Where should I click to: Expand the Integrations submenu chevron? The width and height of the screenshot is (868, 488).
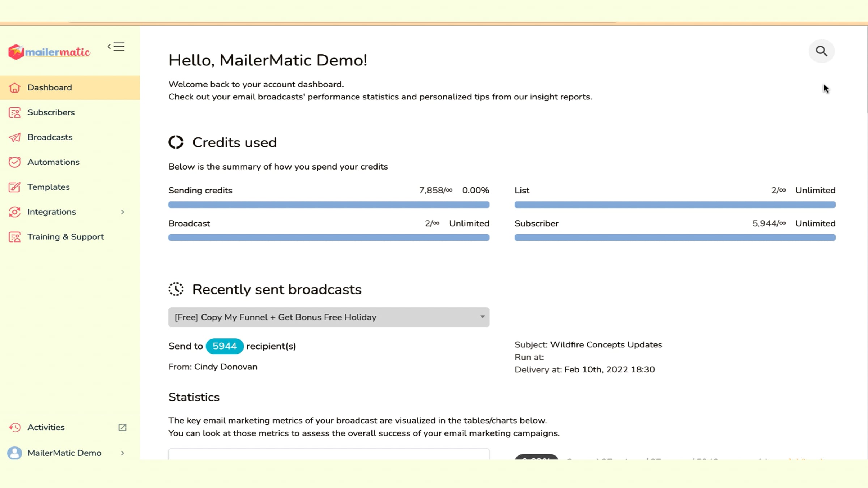click(122, 212)
